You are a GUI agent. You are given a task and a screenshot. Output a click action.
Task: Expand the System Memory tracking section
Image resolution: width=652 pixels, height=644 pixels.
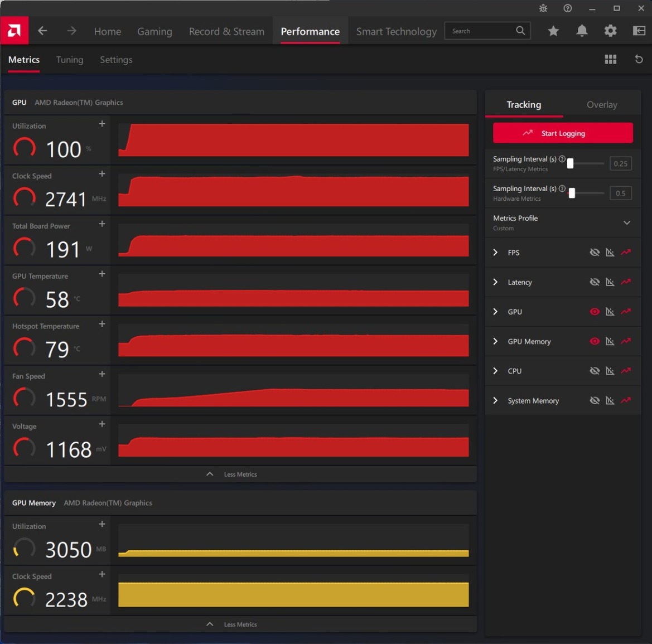pos(495,400)
